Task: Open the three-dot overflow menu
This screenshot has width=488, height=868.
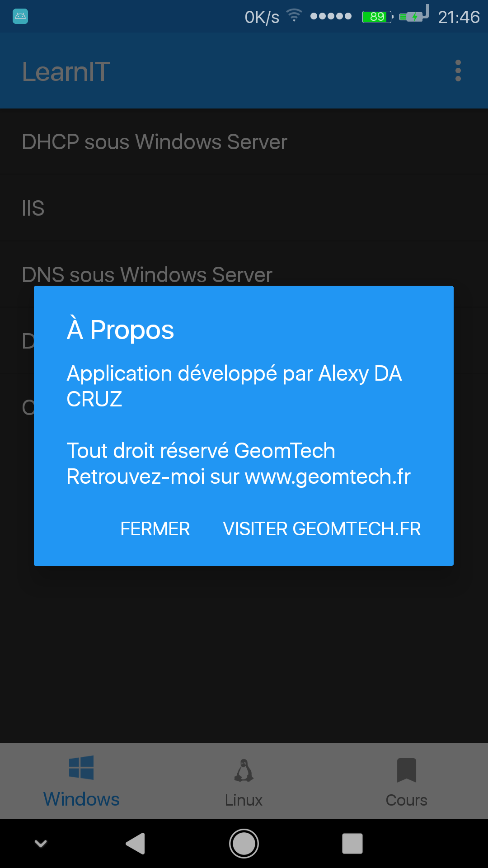Action: [x=458, y=71]
